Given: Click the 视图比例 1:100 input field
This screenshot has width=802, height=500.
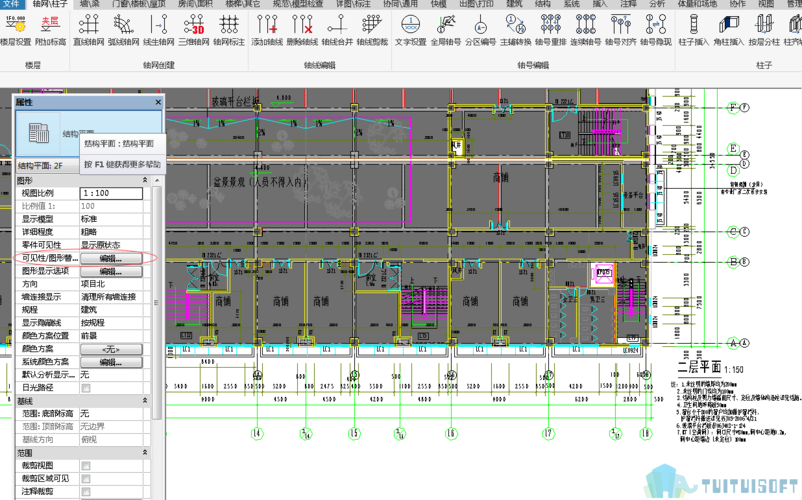Looking at the screenshot, I should [x=111, y=193].
